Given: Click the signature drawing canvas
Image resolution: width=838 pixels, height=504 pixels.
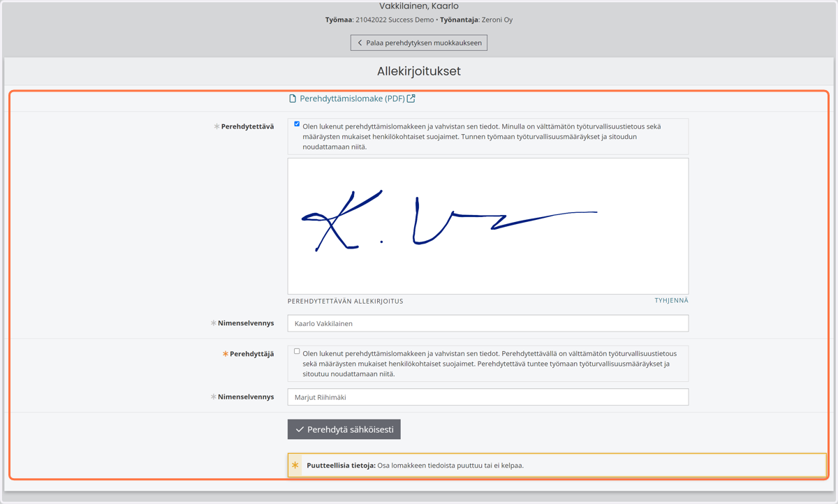Looking at the screenshot, I should [x=488, y=226].
